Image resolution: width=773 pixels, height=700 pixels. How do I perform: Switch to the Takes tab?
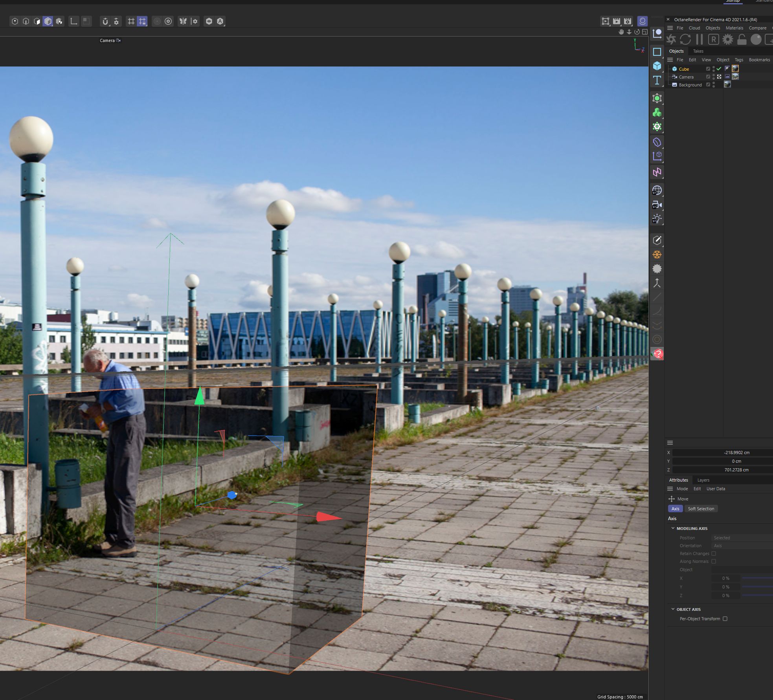[x=698, y=51]
